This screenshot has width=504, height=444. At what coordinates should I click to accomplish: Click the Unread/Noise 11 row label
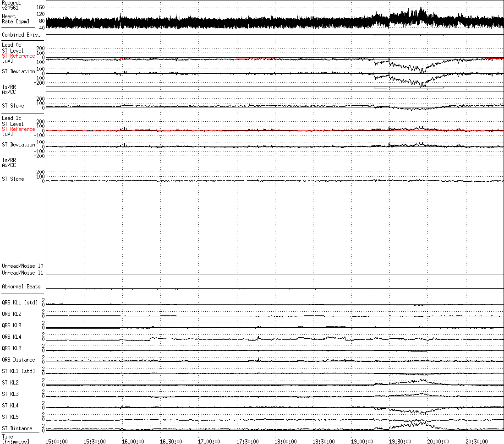coord(22,273)
